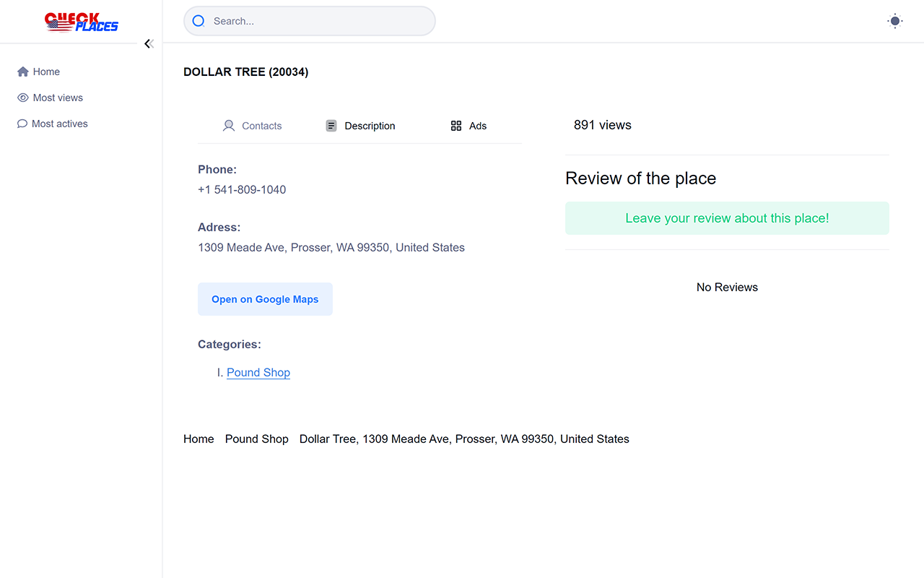924x578 pixels.
Task: Click the Description document icon
Action: [331, 126]
